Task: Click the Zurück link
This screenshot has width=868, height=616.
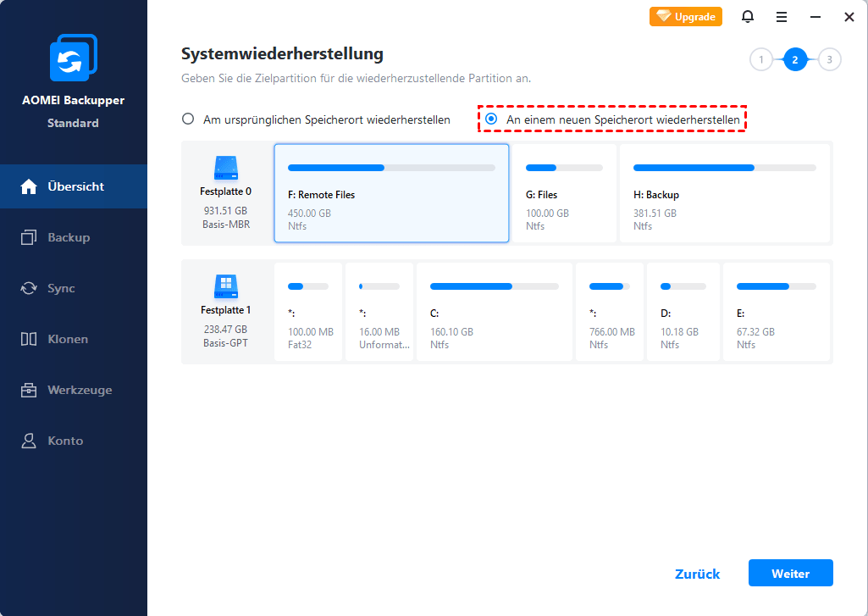Action: 698,574
